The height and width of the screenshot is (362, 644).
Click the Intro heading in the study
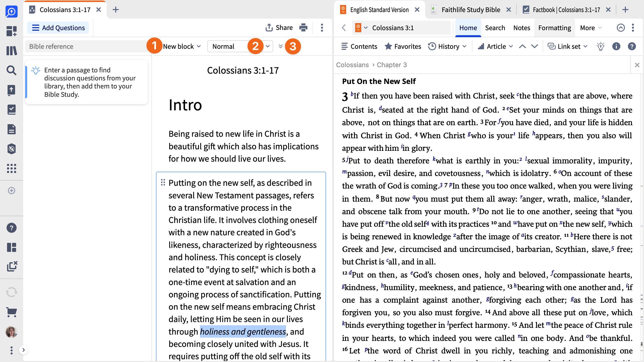pos(185,105)
